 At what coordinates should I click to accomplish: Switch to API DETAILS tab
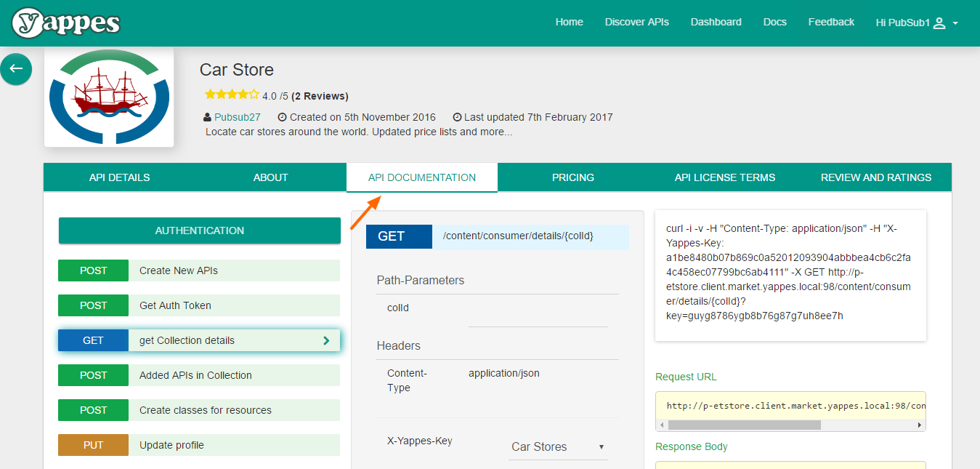point(120,177)
